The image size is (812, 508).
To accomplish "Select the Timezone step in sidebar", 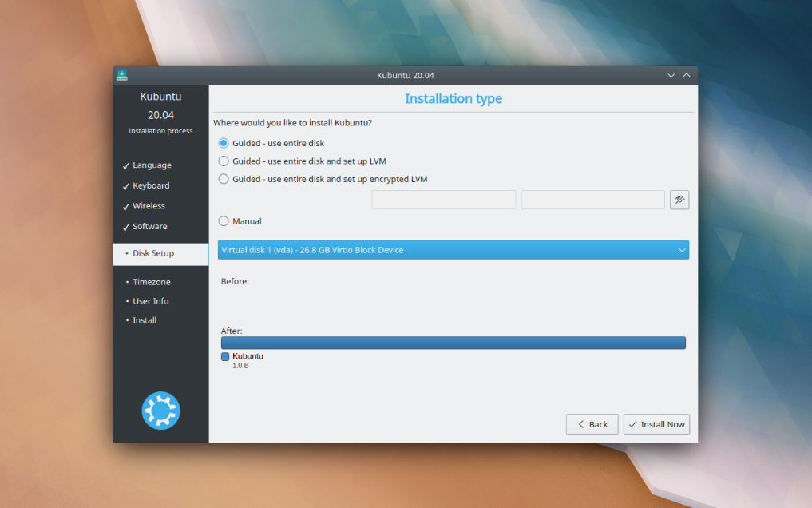I will (x=151, y=282).
